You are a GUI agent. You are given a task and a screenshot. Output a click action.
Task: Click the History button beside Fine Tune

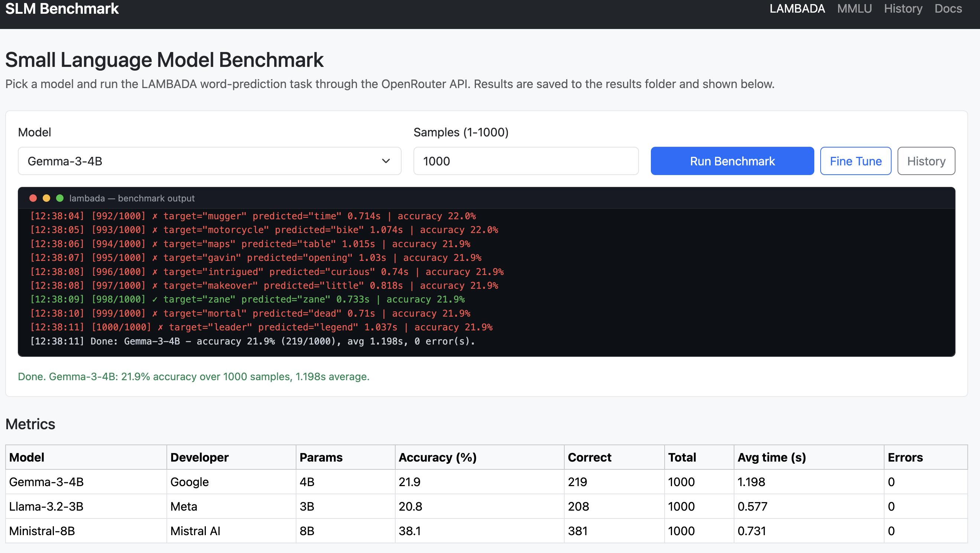[927, 161]
